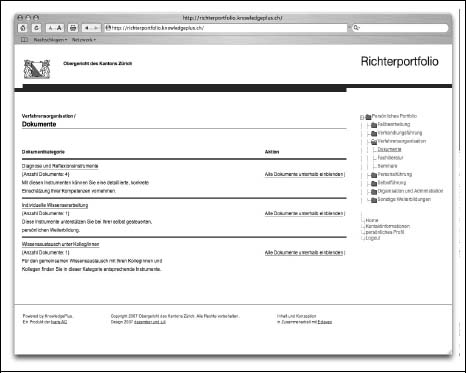466x373 pixels.
Task: Click the browser address bar URL field
Action: click(x=226, y=28)
